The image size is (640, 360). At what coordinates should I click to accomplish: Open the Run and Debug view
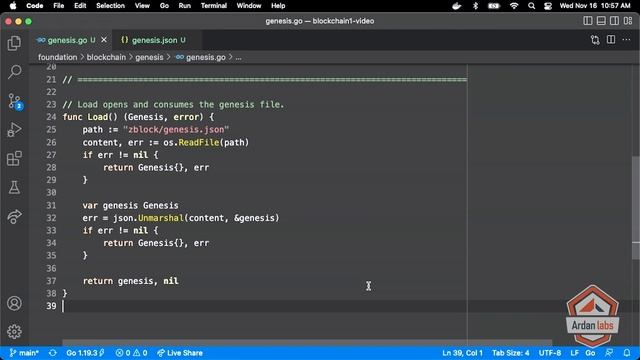[14, 130]
